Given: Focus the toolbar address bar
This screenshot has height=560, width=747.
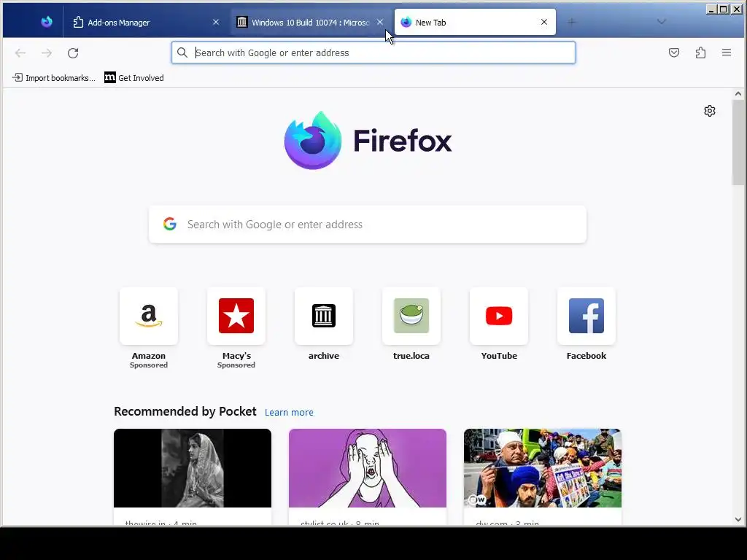Looking at the screenshot, I should [373, 52].
